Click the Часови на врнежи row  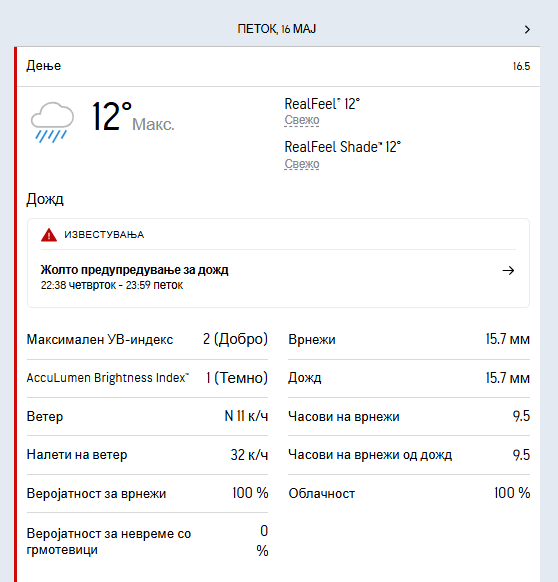click(x=409, y=416)
